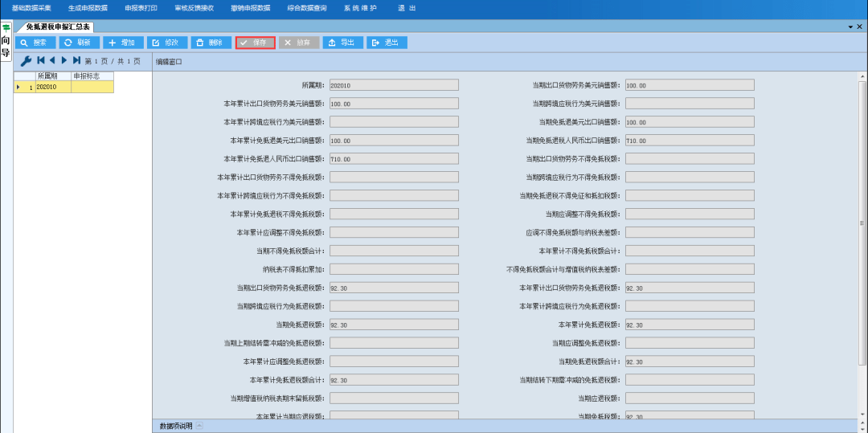Click the 修改 edit button
The width and height of the screenshot is (868, 433).
(167, 43)
